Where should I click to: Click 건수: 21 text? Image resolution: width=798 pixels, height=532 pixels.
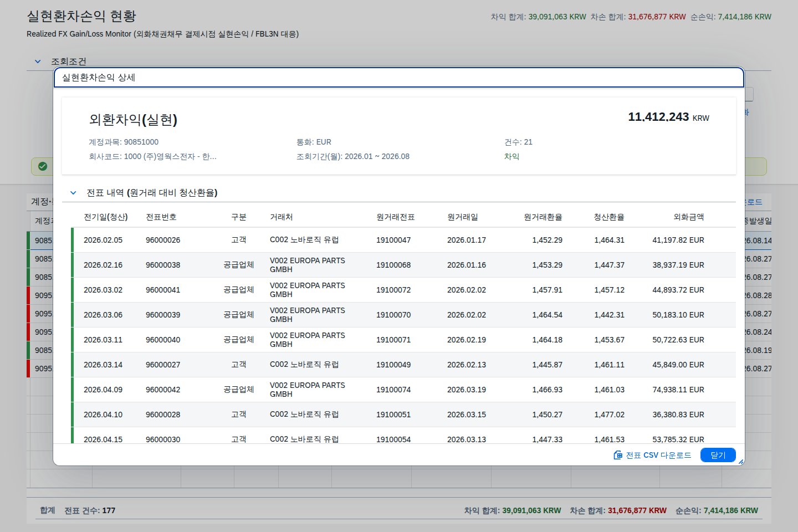point(518,142)
